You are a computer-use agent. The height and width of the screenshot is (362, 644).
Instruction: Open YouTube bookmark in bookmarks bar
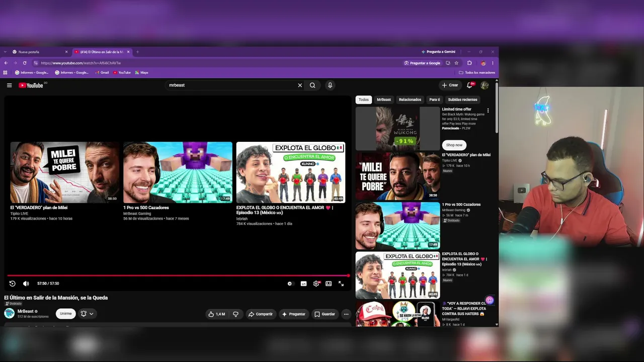coord(122,72)
